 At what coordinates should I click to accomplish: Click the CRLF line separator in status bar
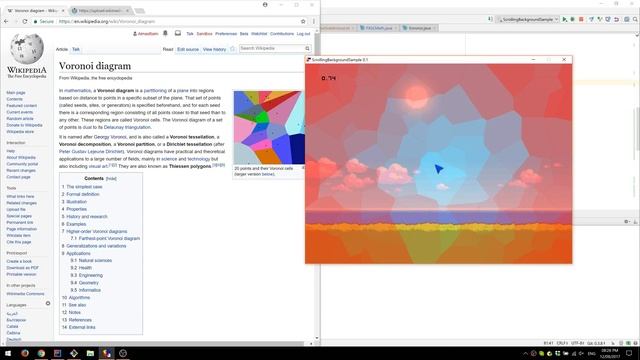[x=562, y=343]
